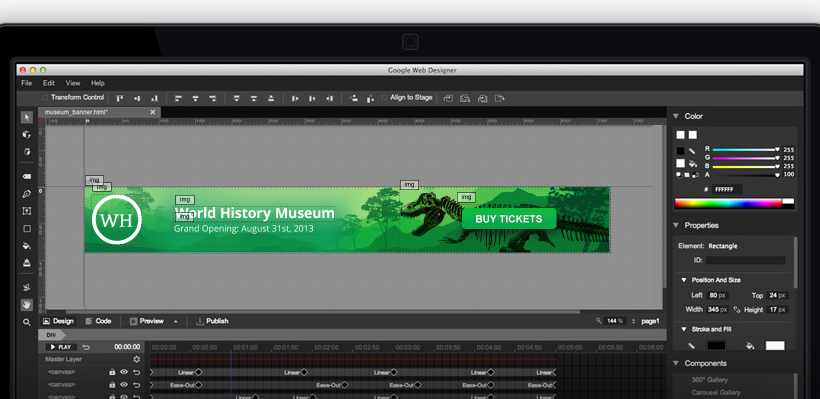Select the Text tool
This screenshot has height=399, width=820.
point(27,211)
